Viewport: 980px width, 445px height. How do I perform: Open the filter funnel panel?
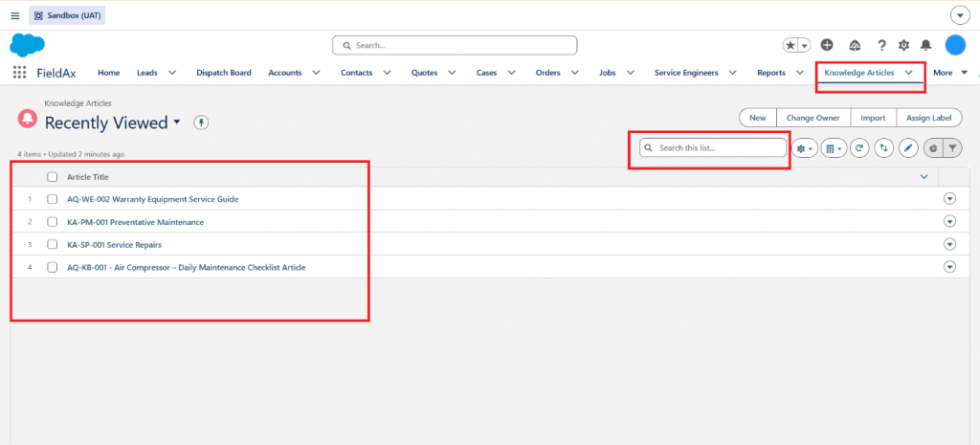click(x=952, y=148)
